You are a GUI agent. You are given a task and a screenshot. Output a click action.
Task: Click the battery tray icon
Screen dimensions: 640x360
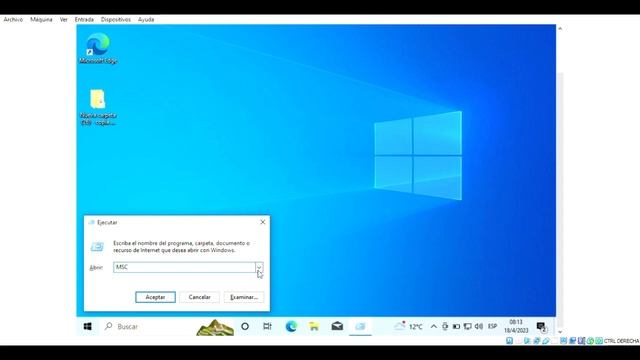click(456, 327)
